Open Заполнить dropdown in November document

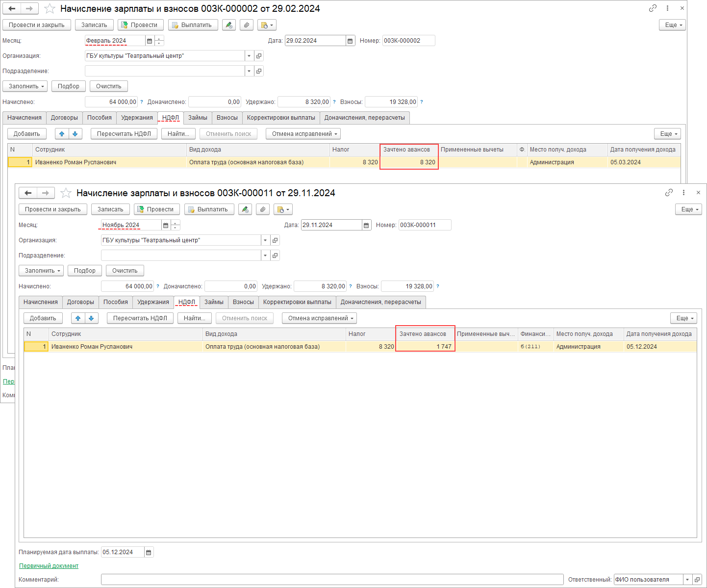click(41, 271)
